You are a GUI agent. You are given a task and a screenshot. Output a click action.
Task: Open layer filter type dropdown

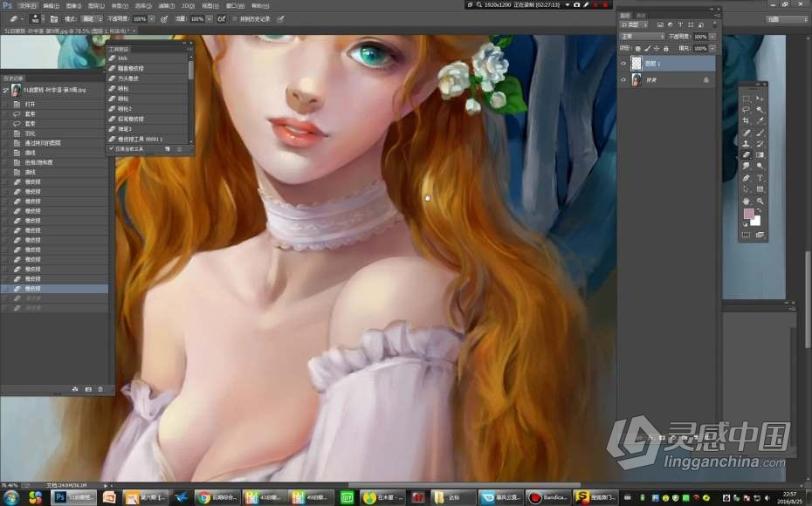click(x=635, y=24)
